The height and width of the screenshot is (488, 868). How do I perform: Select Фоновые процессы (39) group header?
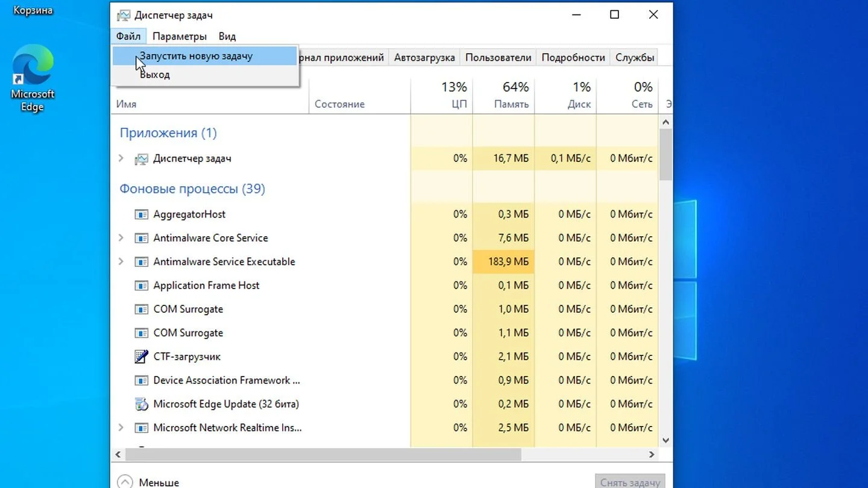tap(192, 189)
